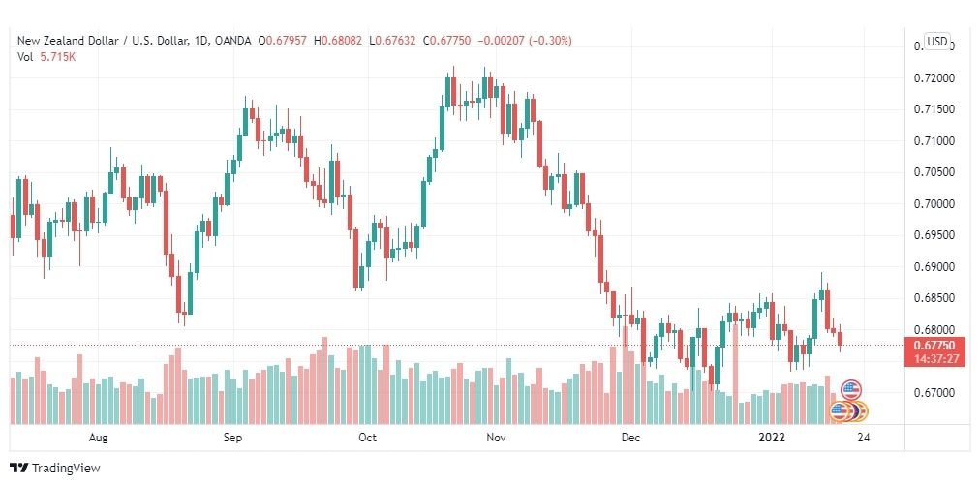Click the 0.70000 price scale label
The image size is (980, 485).
coord(933,203)
